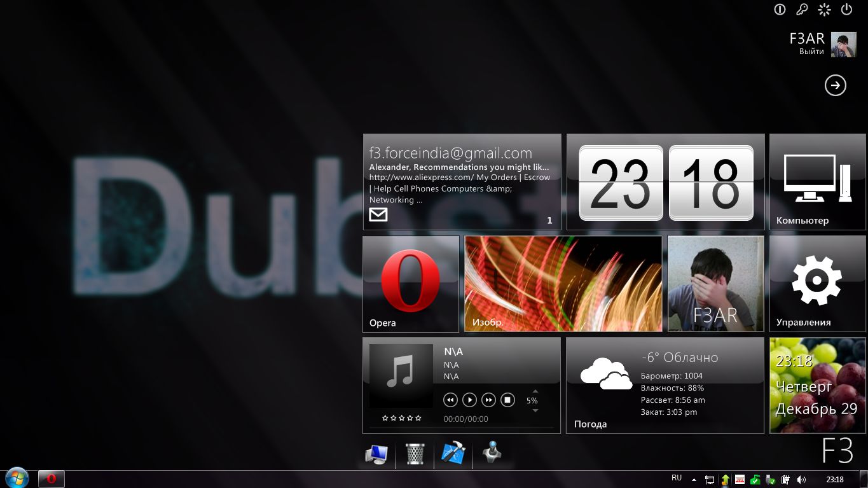
Task: Click the red-and-white tray icon
Action: tap(740, 480)
